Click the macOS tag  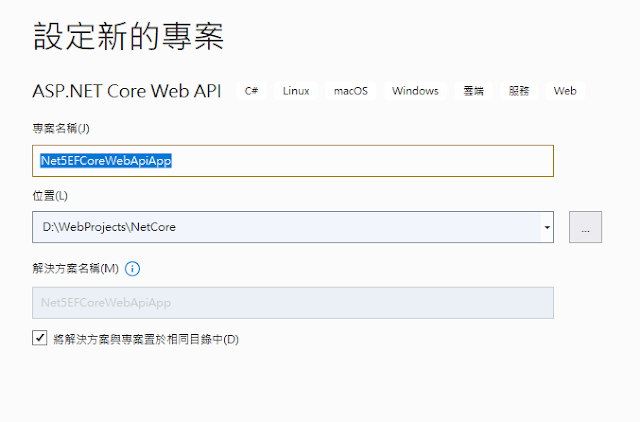click(351, 91)
